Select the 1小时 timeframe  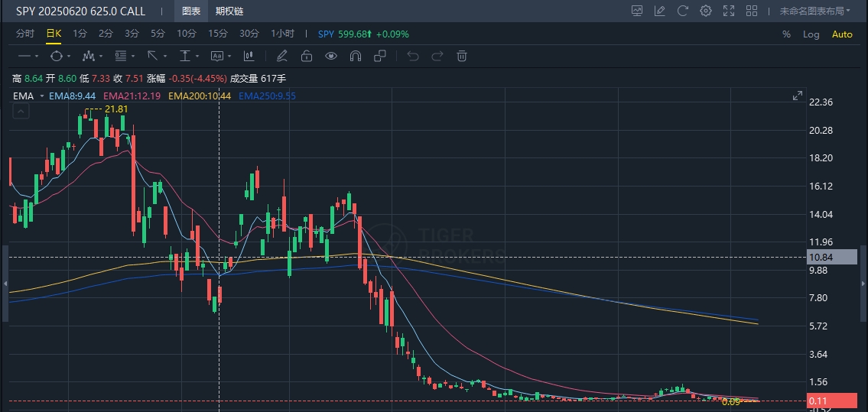click(x=282, y=34)
